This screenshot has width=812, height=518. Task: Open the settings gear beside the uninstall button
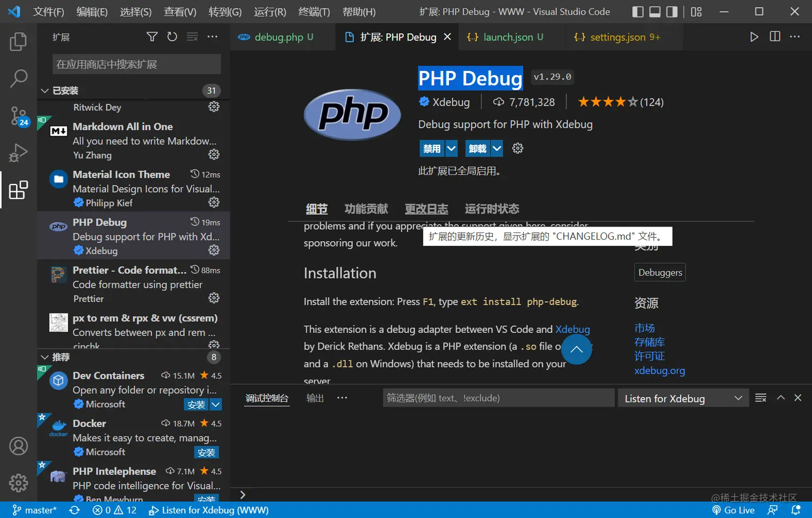(518, 148)
